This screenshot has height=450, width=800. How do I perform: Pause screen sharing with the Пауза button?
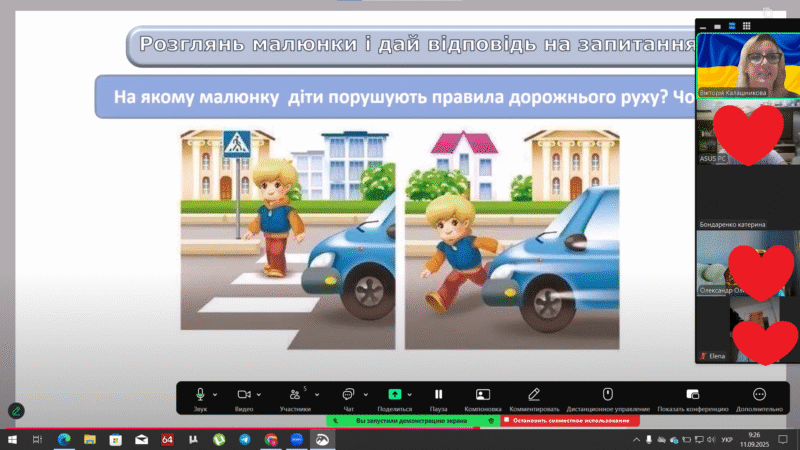tap(438, 395)
